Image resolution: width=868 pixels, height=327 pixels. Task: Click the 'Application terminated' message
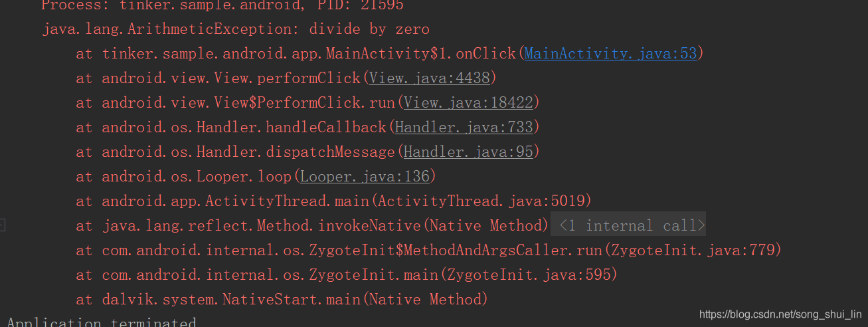(102, 322)
